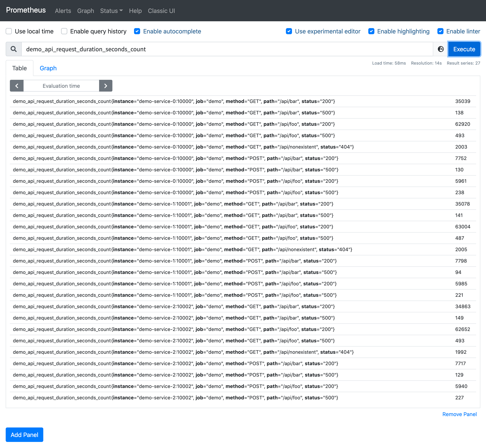Click the value 7752
Screen dimensions: 486x448
click(x=461, y=158)
